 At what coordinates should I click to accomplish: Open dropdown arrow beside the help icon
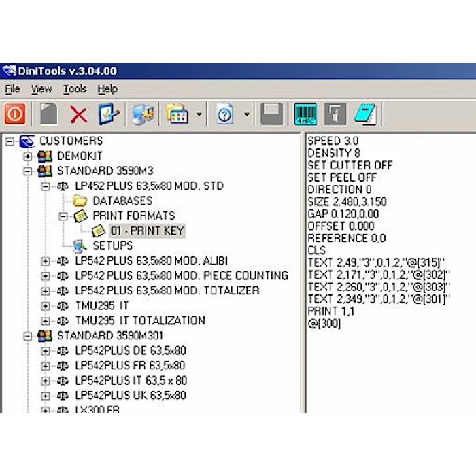pyautogui.click(x=247, y=115)
